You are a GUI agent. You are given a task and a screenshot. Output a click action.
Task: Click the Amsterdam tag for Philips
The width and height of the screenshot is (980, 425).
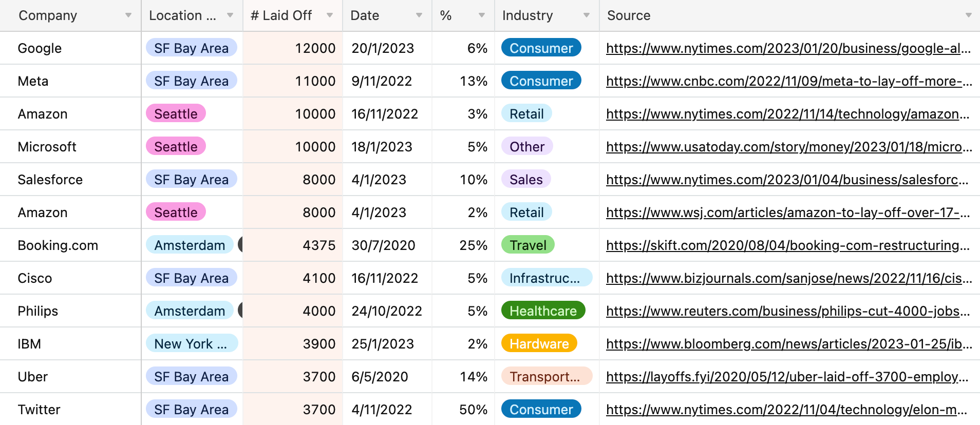tap(190, 311)
